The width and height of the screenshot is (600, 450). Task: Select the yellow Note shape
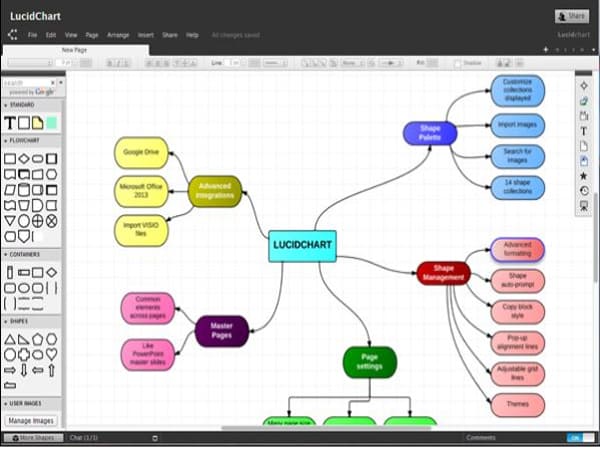coord(38,123)
